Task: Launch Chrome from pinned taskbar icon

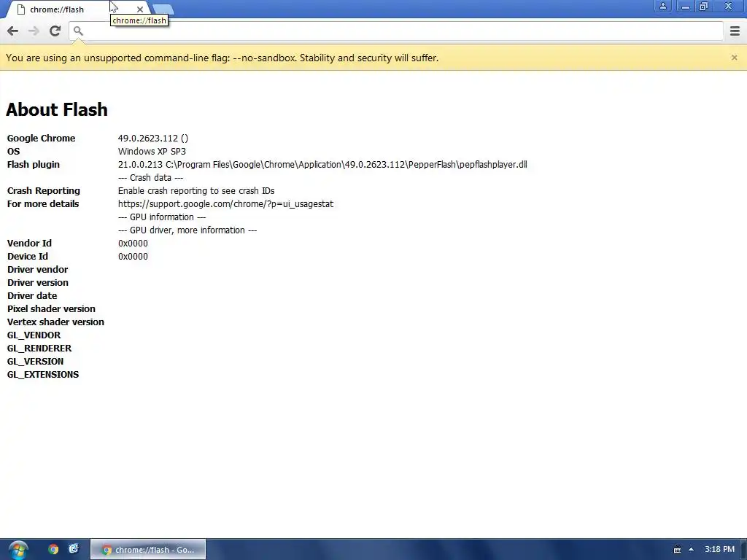Action: point(53,550)
